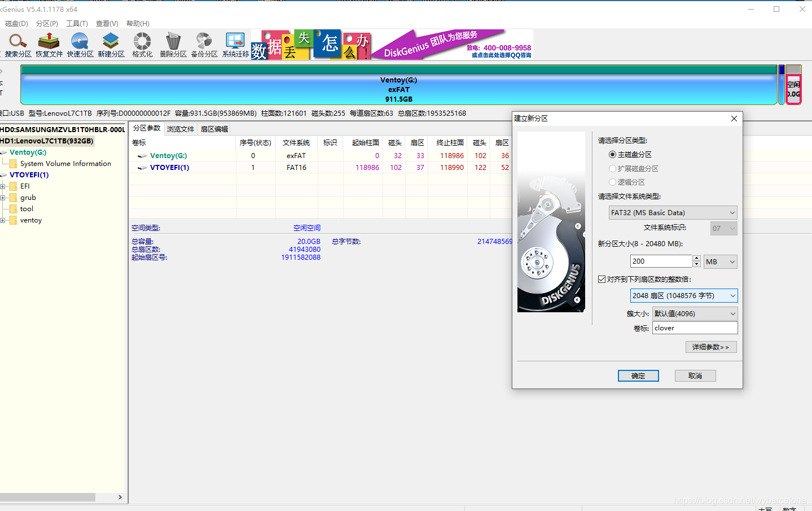Select 主磁盘分区 radio button

612,155
